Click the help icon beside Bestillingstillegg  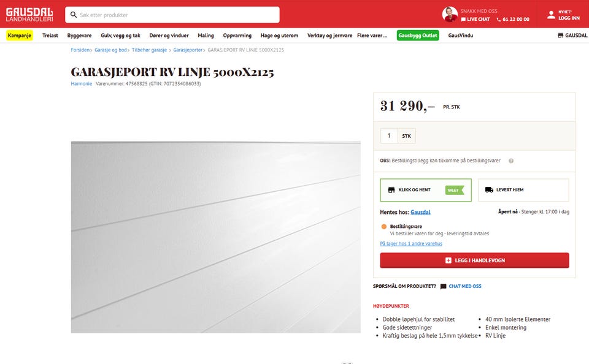click(x=511, y=161)
